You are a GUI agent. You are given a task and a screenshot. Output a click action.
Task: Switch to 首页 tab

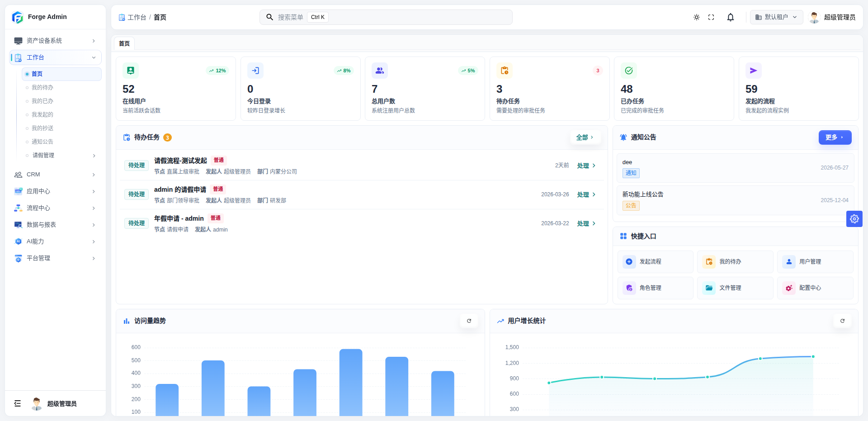[124, 43]
